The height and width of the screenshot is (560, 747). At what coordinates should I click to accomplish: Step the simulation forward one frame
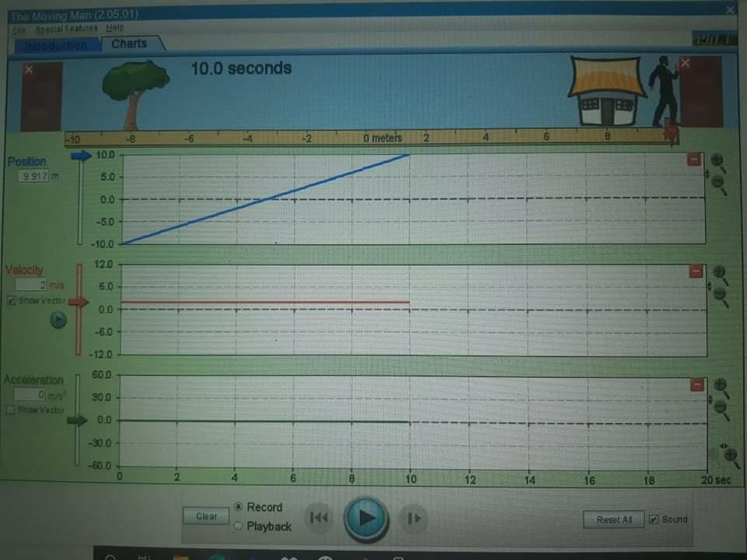tap(413, 518)
